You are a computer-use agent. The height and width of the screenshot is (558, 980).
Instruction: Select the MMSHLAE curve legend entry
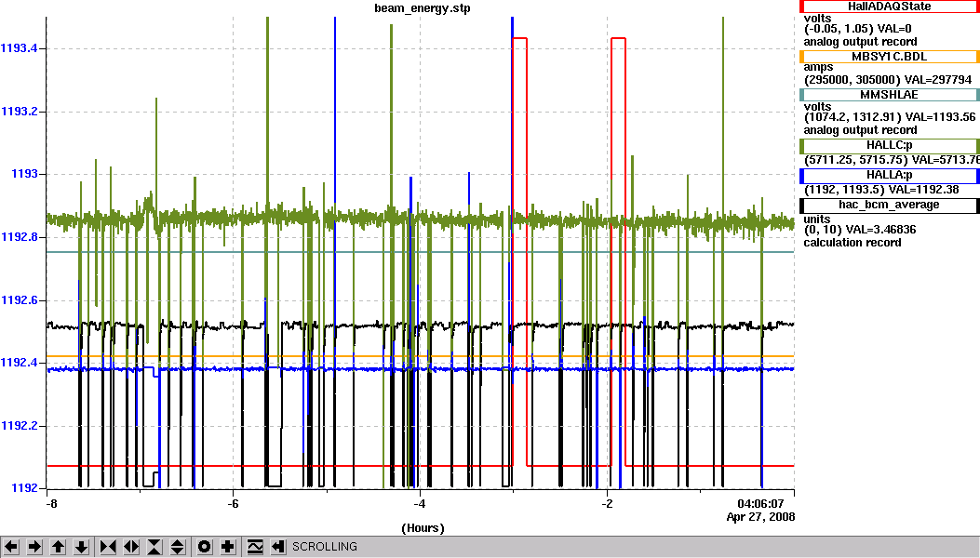click(x=889, y=95)
